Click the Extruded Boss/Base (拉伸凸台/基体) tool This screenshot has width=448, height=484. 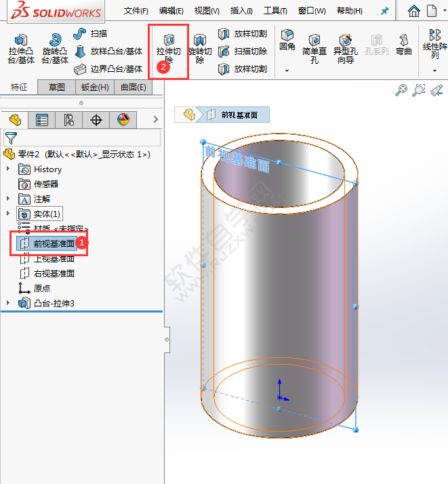pyautogui.click(x=21, y=49)
